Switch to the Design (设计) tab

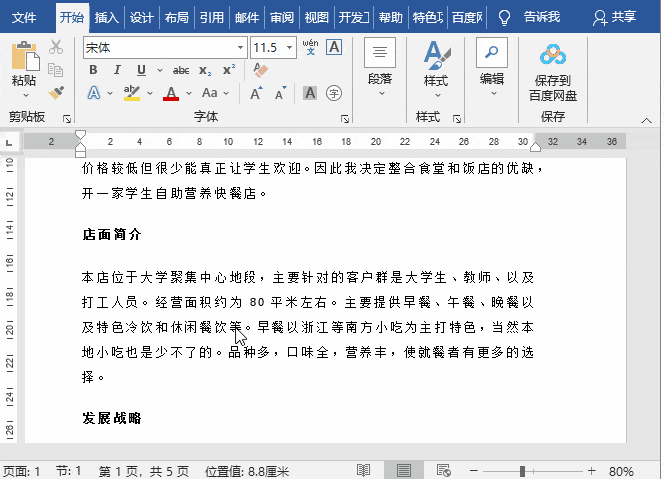tap(141, 17)
